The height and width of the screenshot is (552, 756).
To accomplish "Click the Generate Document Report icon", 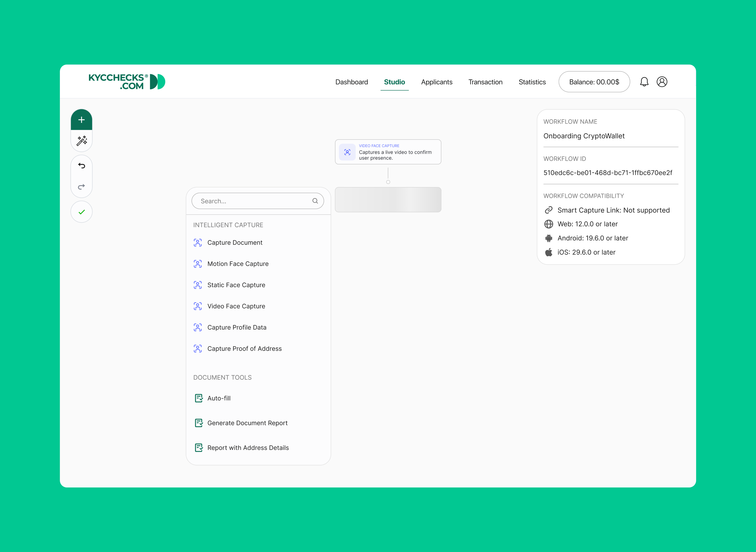I will pos(199,423).
